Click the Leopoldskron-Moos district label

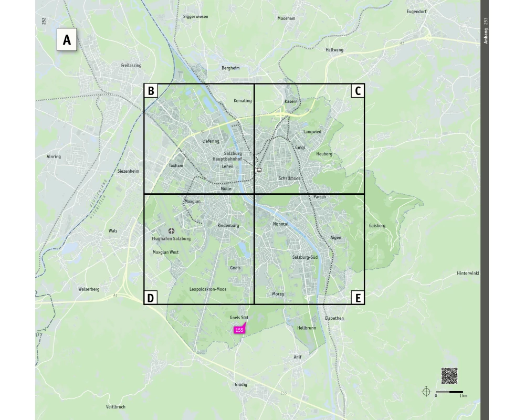(x=208, y=289)
